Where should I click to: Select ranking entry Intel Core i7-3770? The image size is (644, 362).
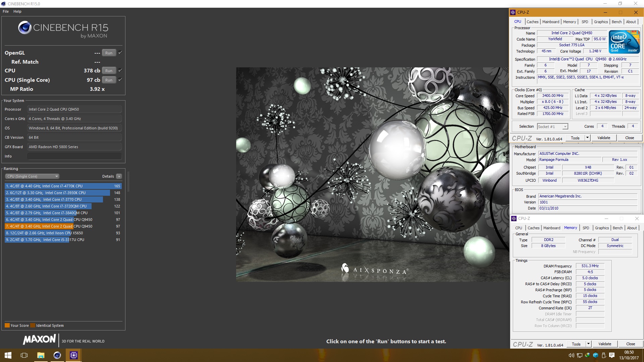pos(63,199)
